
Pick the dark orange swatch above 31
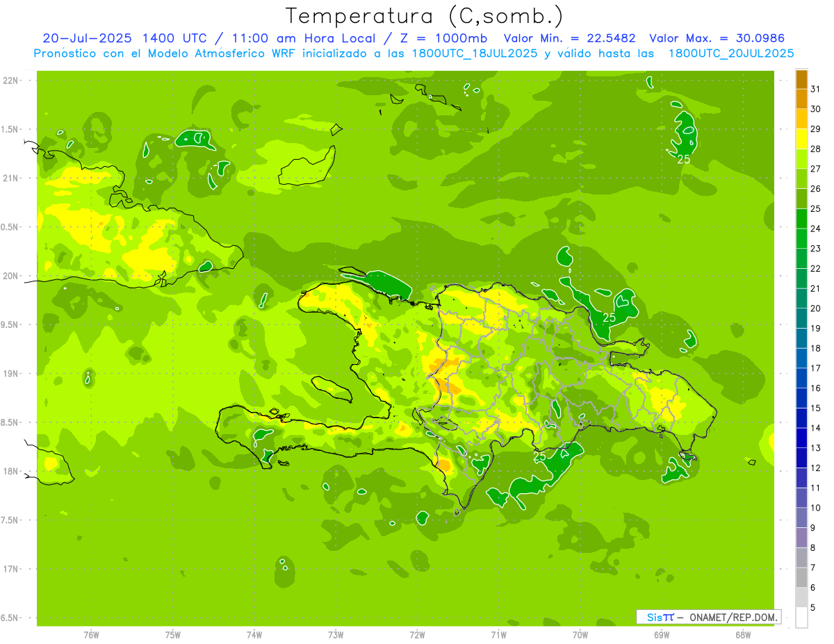pyautogui.click(x=801, y=79)
